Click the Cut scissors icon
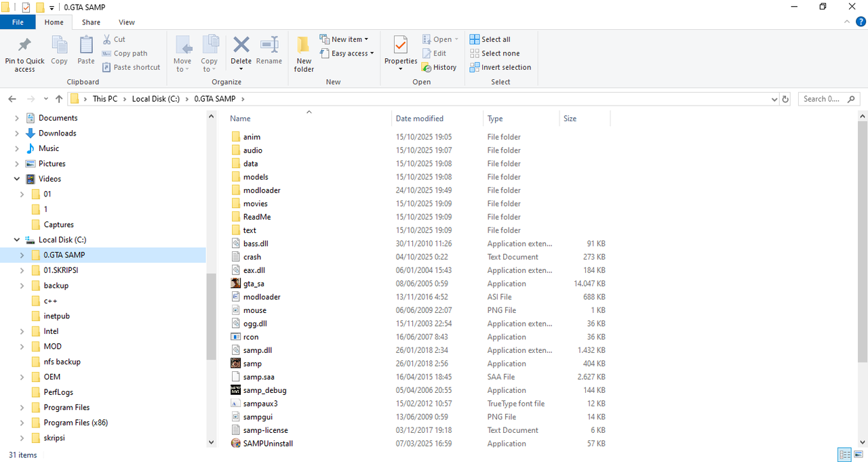 (x=107, y=39)
